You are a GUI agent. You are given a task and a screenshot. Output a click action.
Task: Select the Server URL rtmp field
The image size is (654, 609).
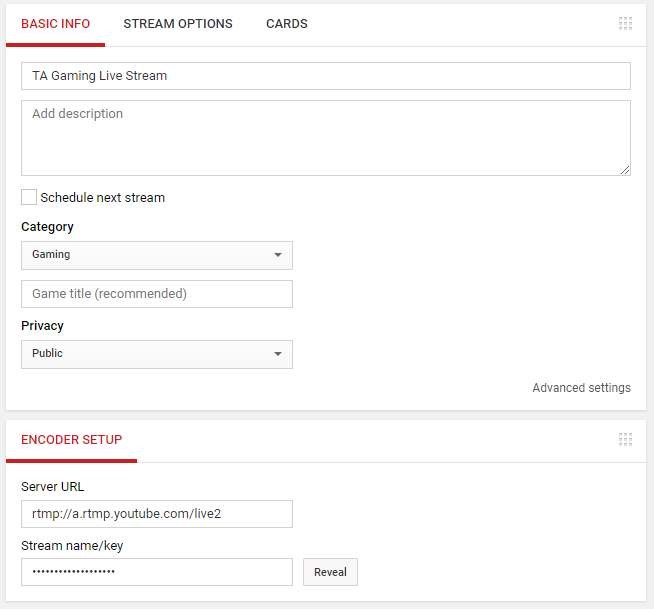coord(157,514)
